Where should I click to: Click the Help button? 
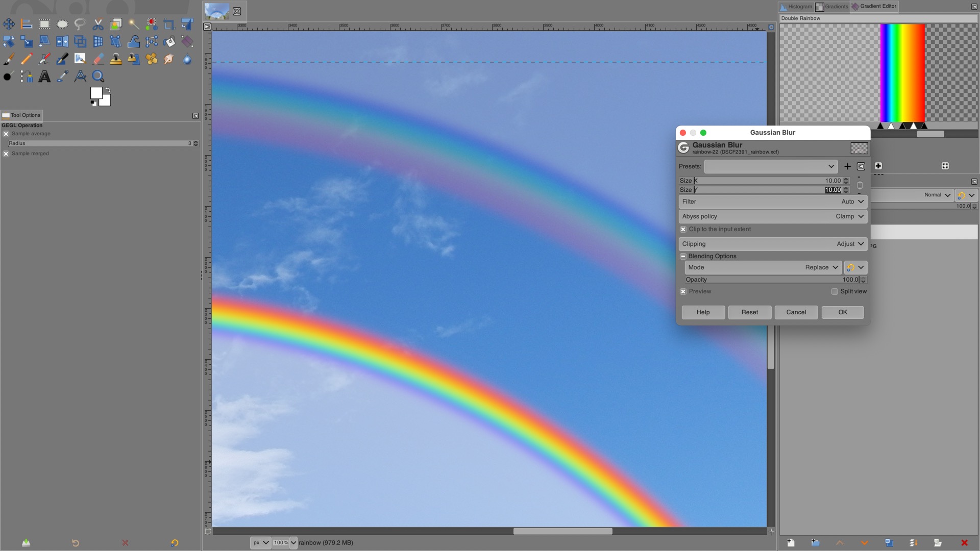coord(703,312)
